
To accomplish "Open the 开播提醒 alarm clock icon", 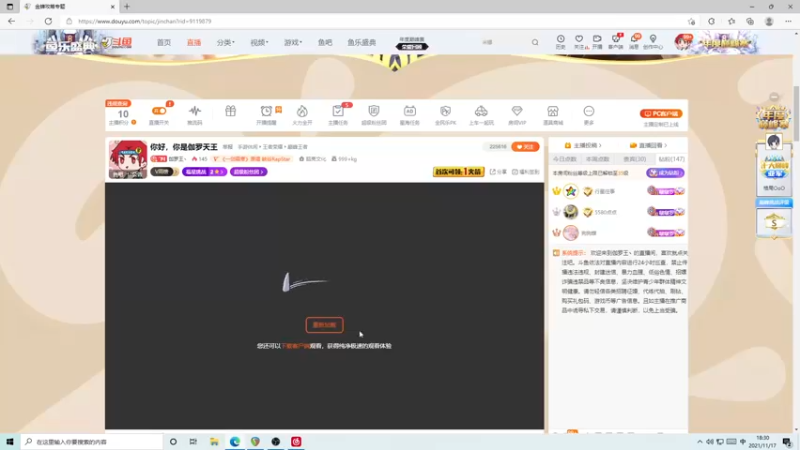I will pyautogui.click(x=266, y=111).
